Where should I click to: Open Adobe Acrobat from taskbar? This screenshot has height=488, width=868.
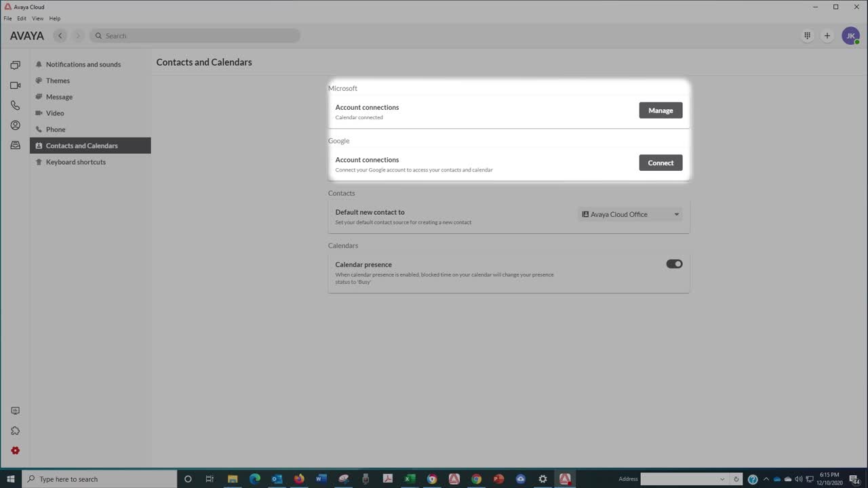387,479
